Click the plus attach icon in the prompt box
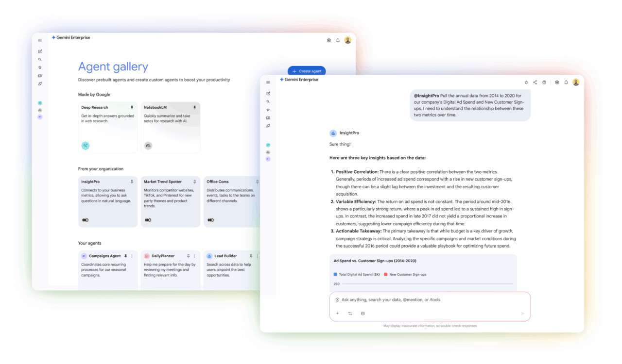Image resolution: width=622 pixels, height=364 pixels. point(337,314)
